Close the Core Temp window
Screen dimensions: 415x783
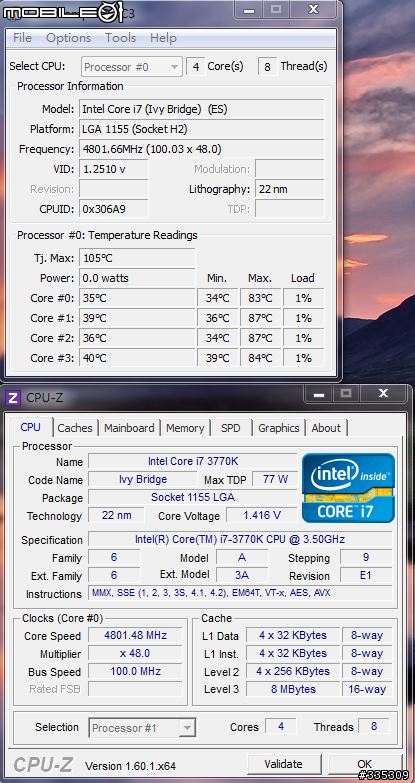[314, 9]
